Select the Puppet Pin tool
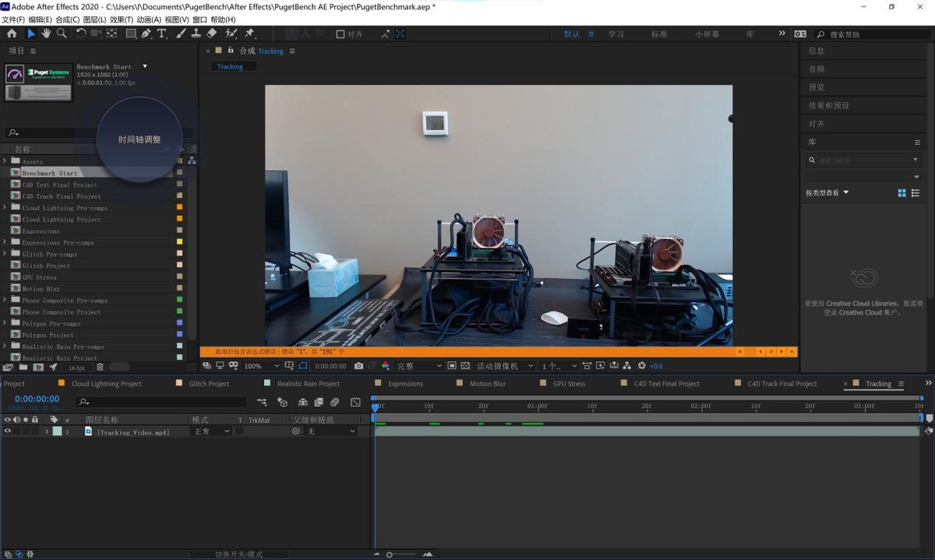This screenshot has height=560, width=935. click(x=249, y=33)
